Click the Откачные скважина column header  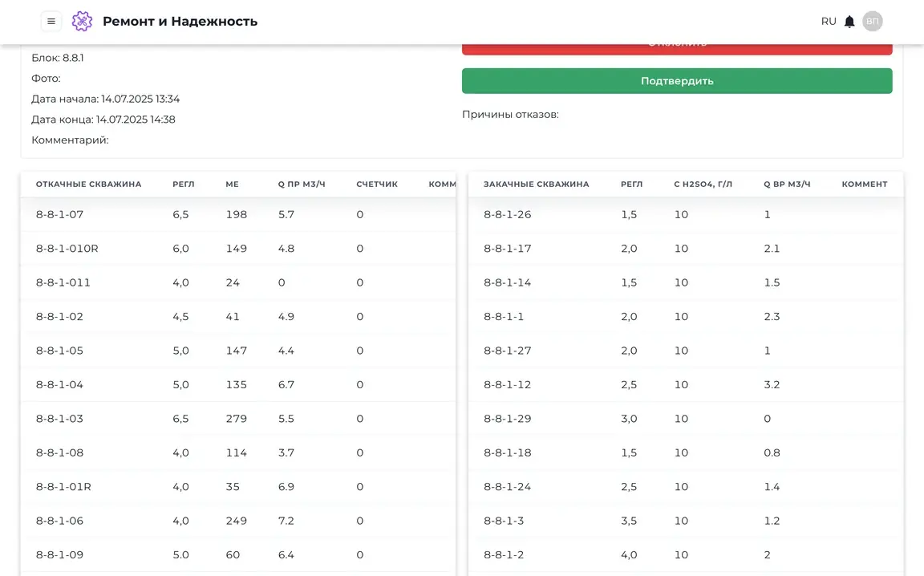click(88, 184)
